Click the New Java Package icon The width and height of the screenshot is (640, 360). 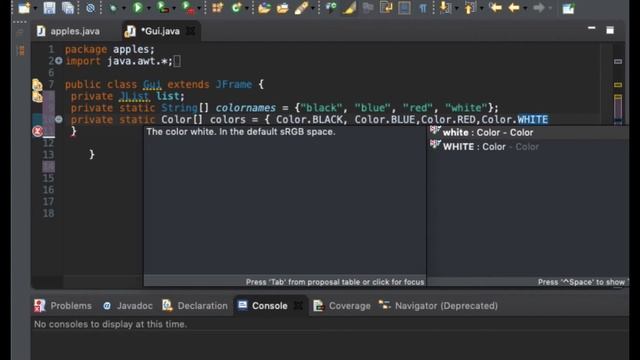(218, 7)
